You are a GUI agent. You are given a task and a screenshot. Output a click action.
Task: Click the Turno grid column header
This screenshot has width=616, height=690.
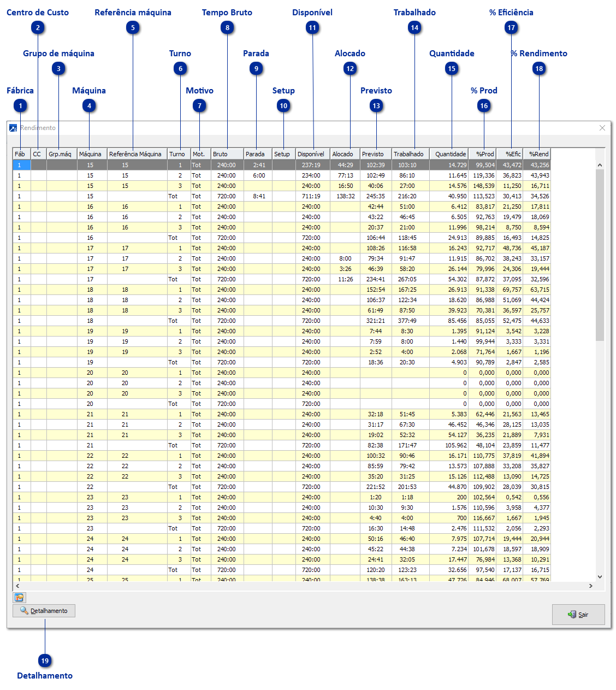179,154
